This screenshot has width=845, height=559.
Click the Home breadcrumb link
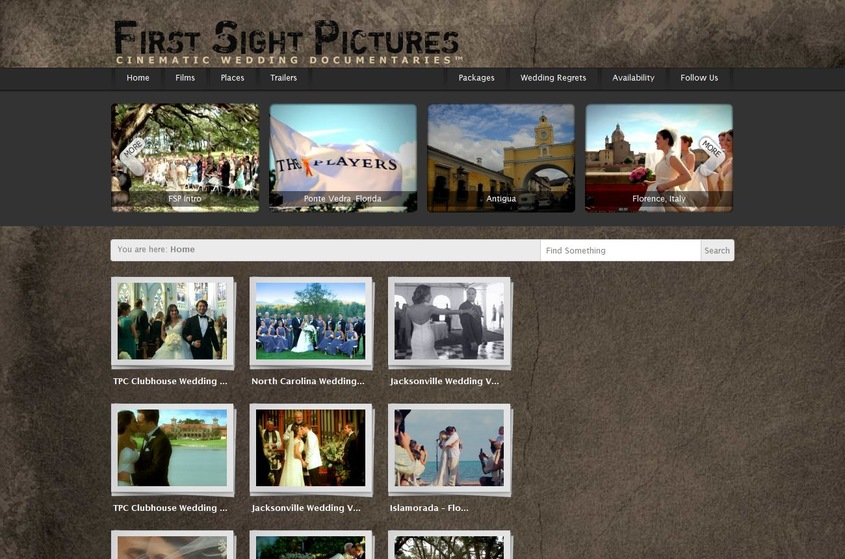(183, 249)
